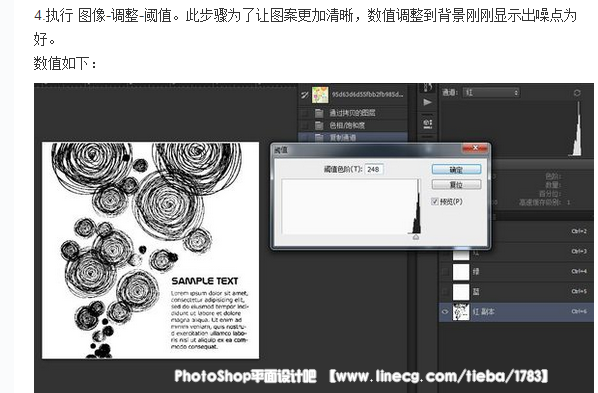This screenshot has height=393, width=598.
Task: Close the 阈值 threshold dialog
Action: pos(475,148)
